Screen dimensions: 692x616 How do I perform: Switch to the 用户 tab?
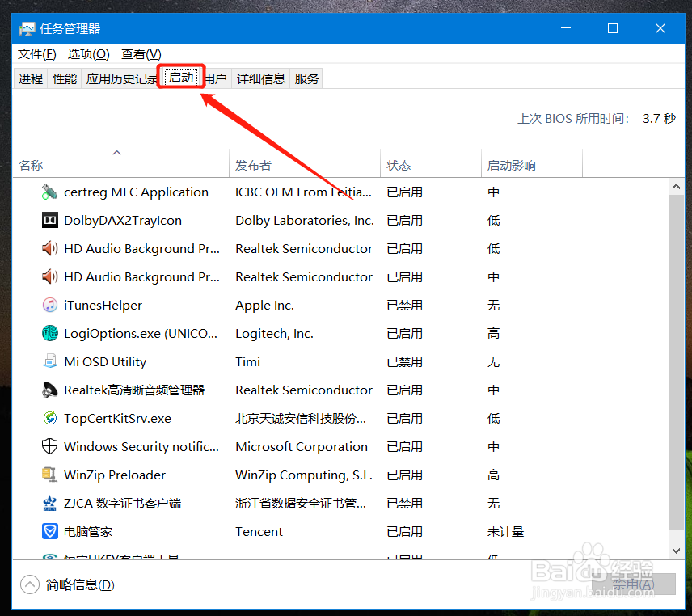(x=217, y=79)
